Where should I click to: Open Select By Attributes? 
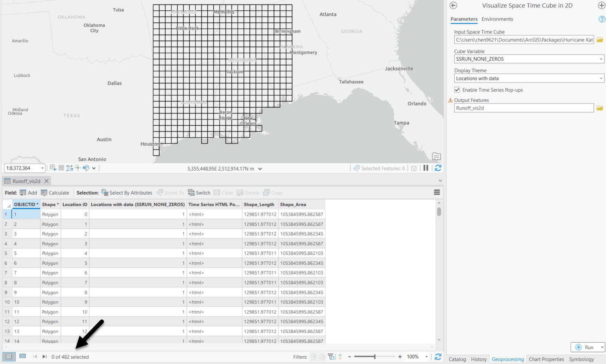click(127, 193)
